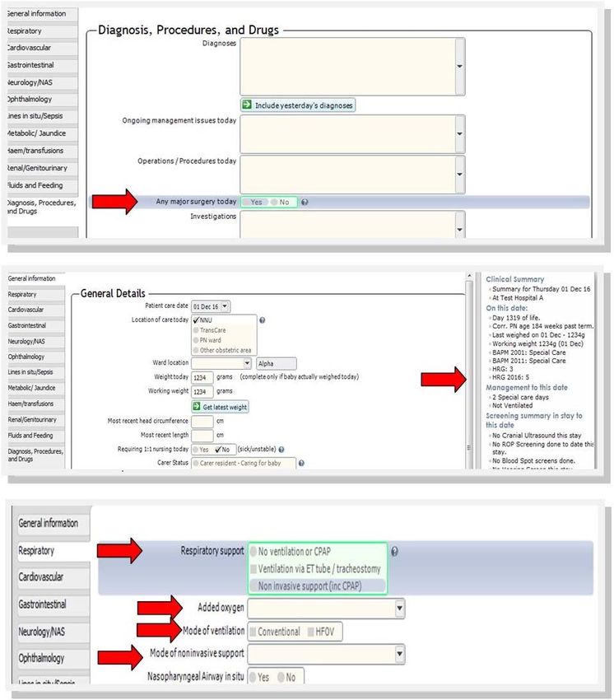Screen dimensions: 614x700
Task: Open the Added oxygen dropdown
Action: coord(399,608)
